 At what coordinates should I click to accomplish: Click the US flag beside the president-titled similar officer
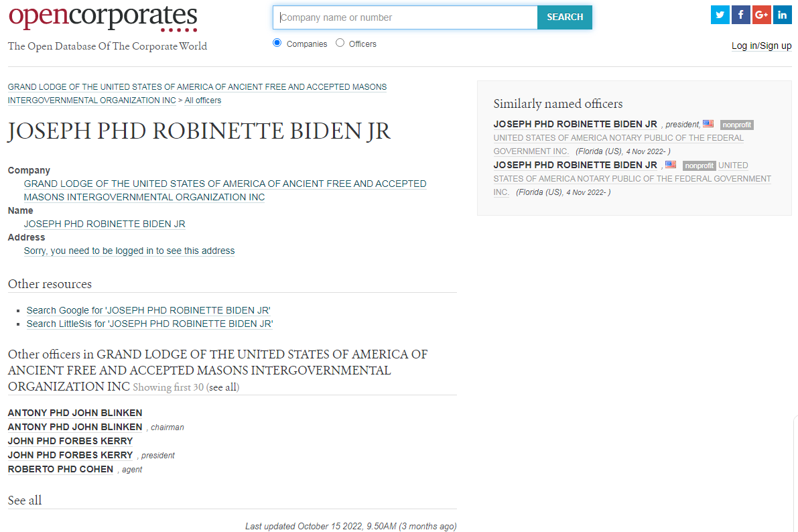pyautogui.click(x=708, y=124)
